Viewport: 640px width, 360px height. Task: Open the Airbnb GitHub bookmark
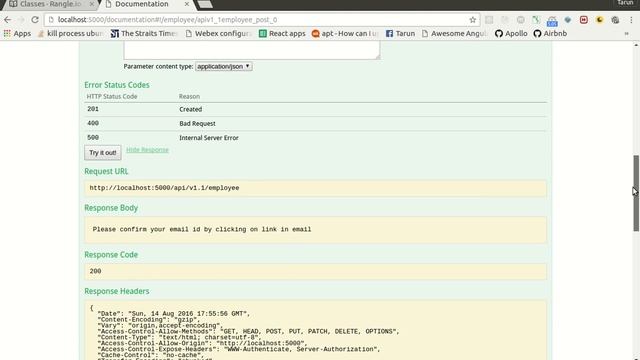[550, 33]
